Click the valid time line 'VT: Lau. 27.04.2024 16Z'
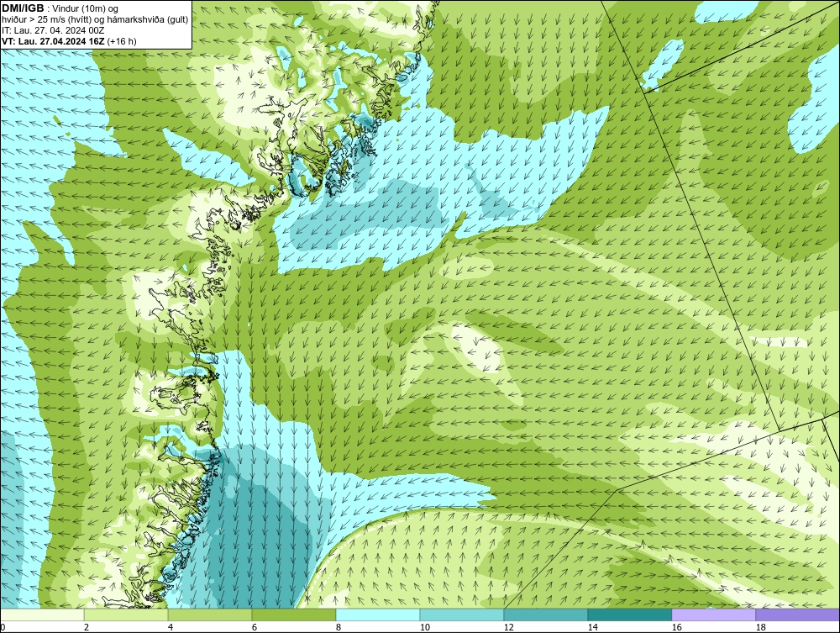840x633 pixels. pos(54,41)
